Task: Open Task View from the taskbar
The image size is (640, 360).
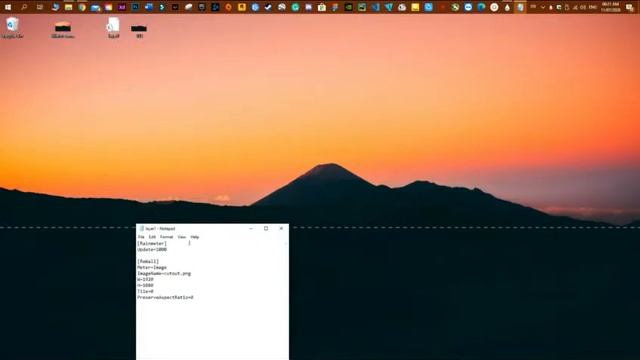Action: [40, 7]
